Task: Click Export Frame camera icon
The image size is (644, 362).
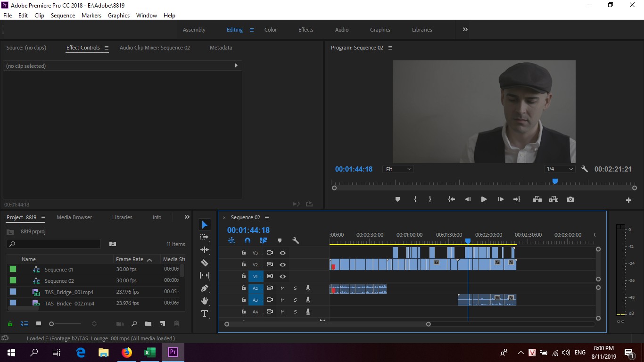Action: [570, 199]
